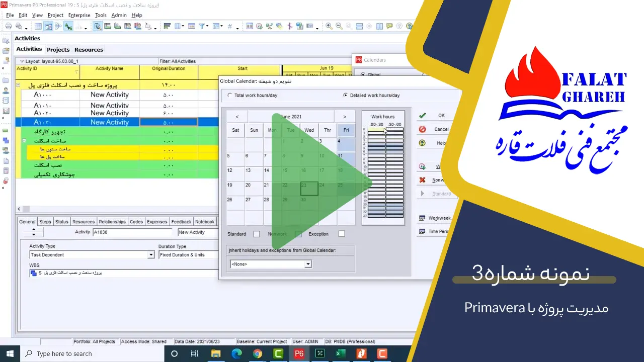Open the Inherit holidays <None> dropdown

click(x=308, y=264)
